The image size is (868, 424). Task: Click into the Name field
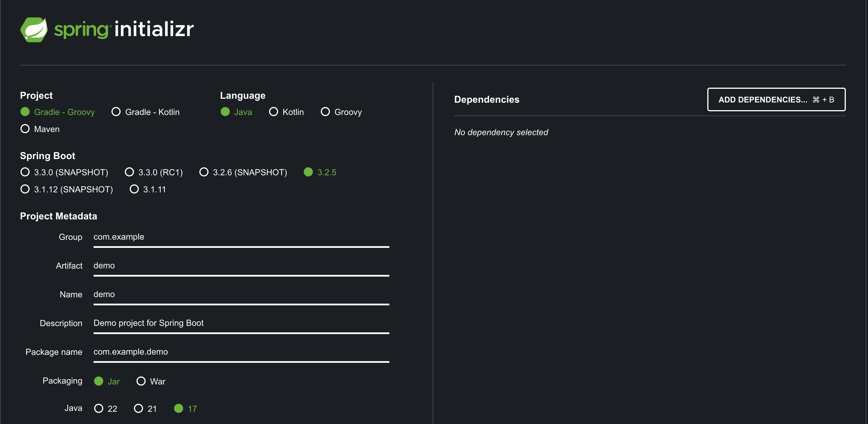pos(241,294)
